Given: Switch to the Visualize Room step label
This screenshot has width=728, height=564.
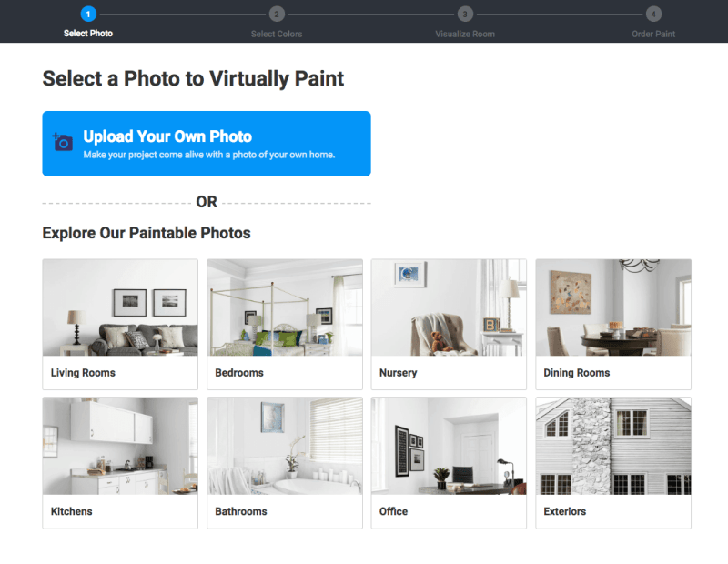Looking at the screenshot, I should [x=465, y=34].
